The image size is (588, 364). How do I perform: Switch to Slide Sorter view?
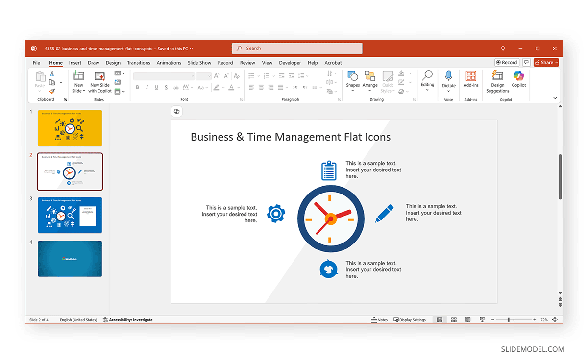(454, 320)
